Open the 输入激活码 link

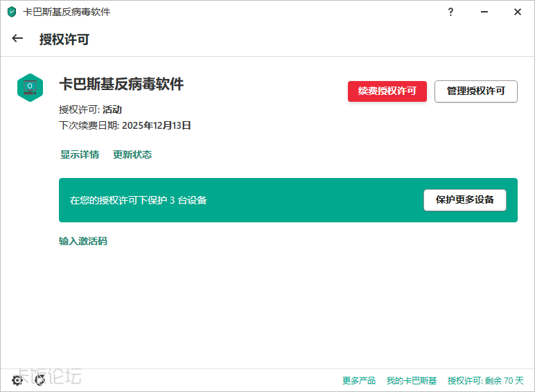click(x=83, y=241)
